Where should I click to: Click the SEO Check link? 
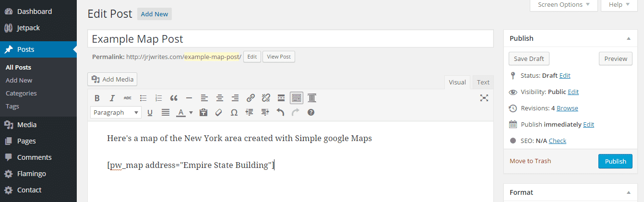[558, 141]
